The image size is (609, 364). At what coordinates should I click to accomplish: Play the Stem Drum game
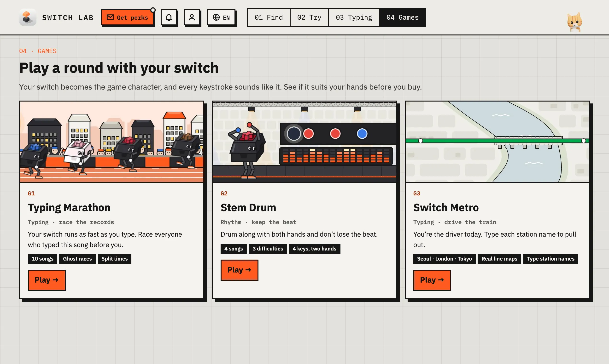(x=240, y=270)
